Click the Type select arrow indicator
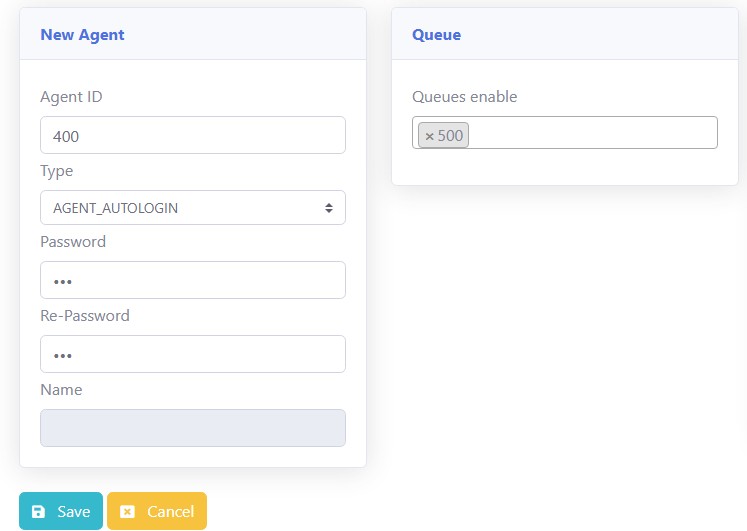The width and height of the screenshot is (747, 531). pos(329,208)
